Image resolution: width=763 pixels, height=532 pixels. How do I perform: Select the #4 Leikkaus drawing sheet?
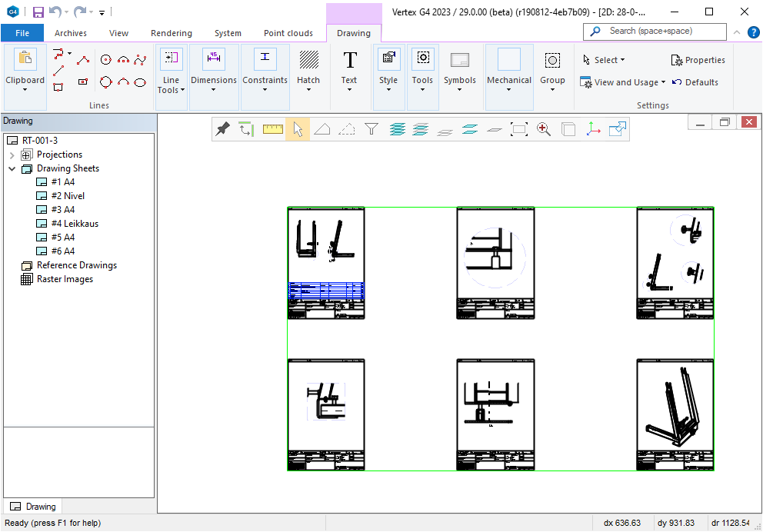74,224
